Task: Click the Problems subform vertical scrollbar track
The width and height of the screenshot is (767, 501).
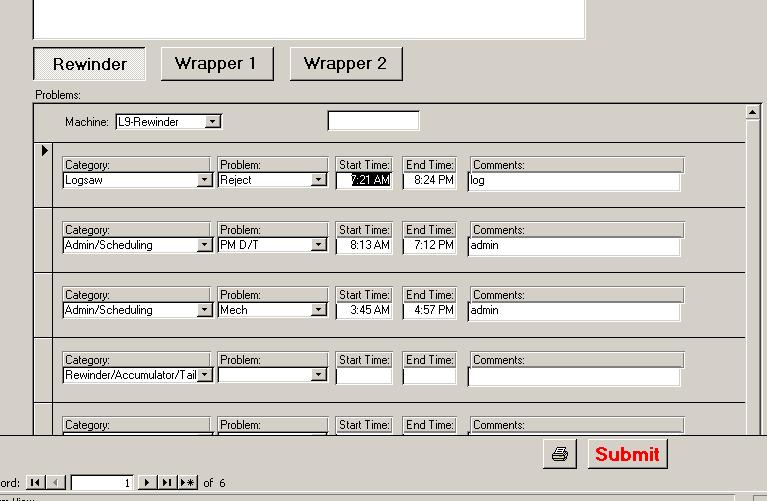Action: [x=753, y=276]
